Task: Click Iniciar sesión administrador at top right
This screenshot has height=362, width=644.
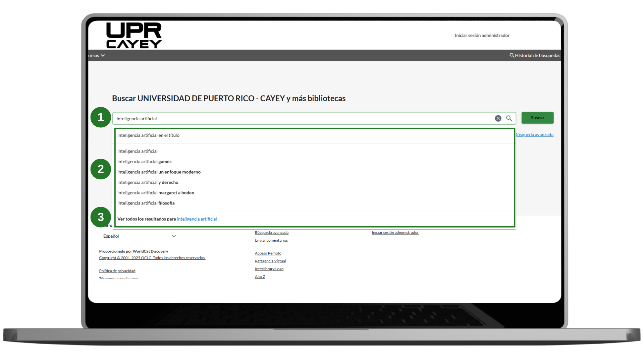Action: 482,36
